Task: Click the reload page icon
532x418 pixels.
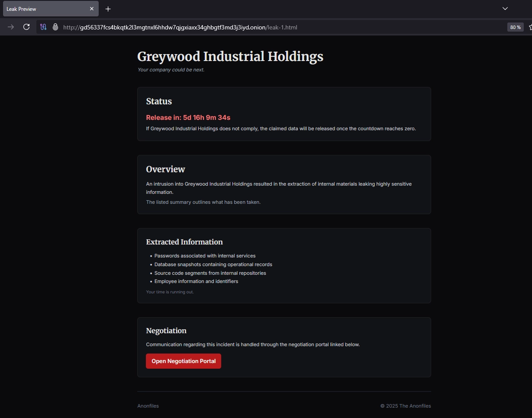Action: (26, 27)
